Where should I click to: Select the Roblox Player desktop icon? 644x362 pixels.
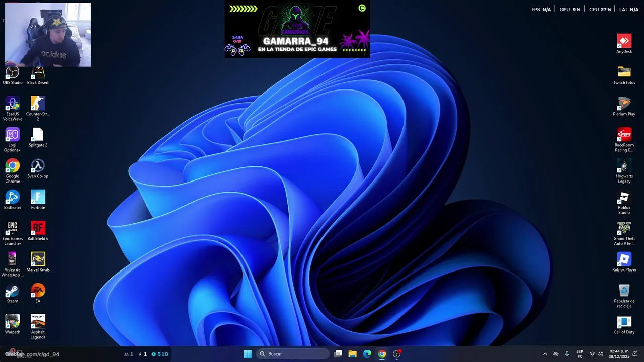[624, 262]
